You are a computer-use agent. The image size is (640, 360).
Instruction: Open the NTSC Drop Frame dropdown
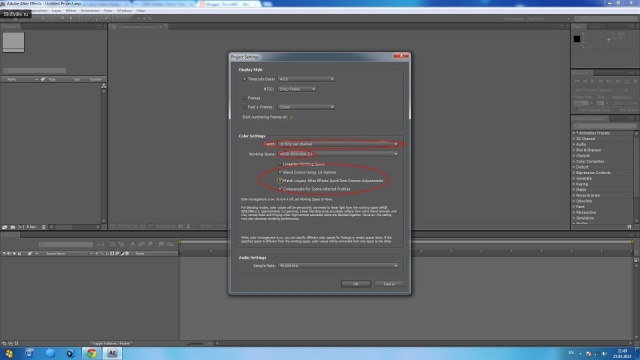pyautogui.click(x=297, y=89)
